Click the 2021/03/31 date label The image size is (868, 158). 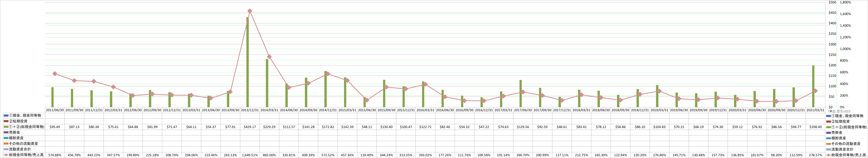(x=815, y=110)
